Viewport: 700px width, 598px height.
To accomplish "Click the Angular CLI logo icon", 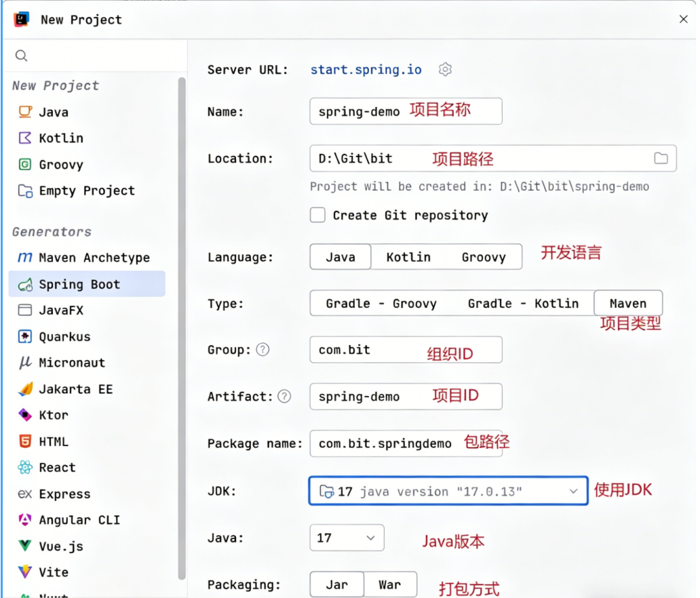I will (25, 520).
